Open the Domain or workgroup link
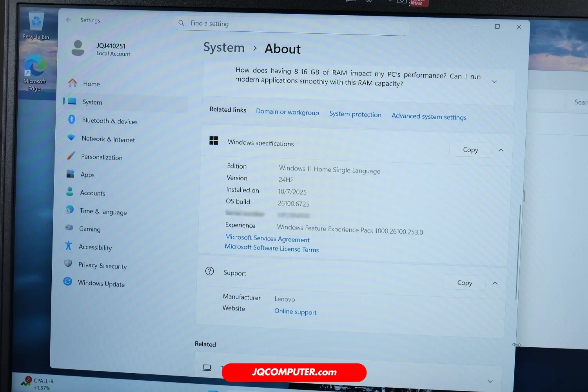Viewport: 588px width, 392px height. pyautogui.click(x=287, y=112)
